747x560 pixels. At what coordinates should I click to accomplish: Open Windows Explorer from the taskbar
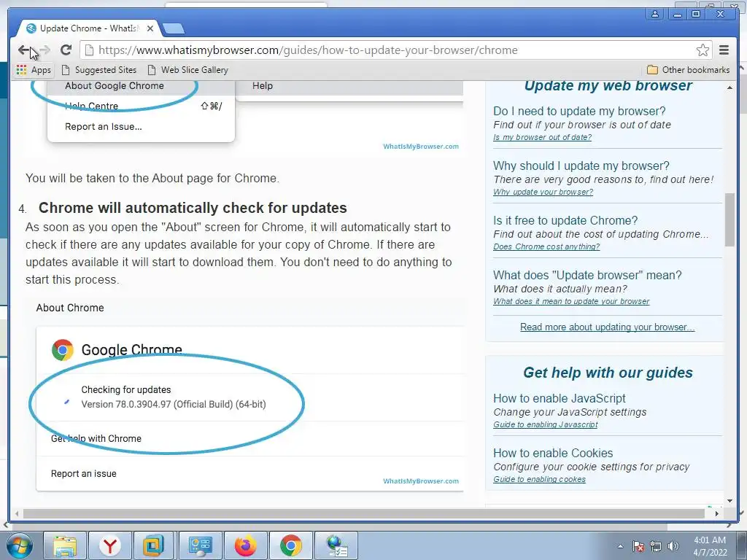[x=65, y=545]
